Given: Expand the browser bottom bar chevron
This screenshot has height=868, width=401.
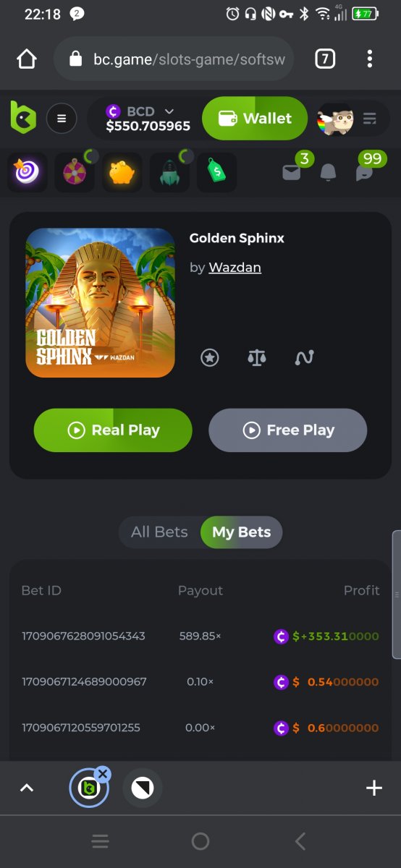Looking at the screenshot, I should 27,788.
